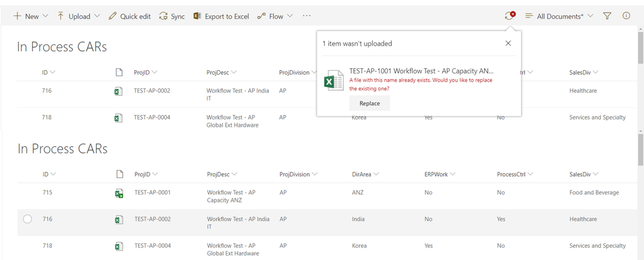
Task: Click 'A file with this name already exists' message
Action: (x=420, y=84)
